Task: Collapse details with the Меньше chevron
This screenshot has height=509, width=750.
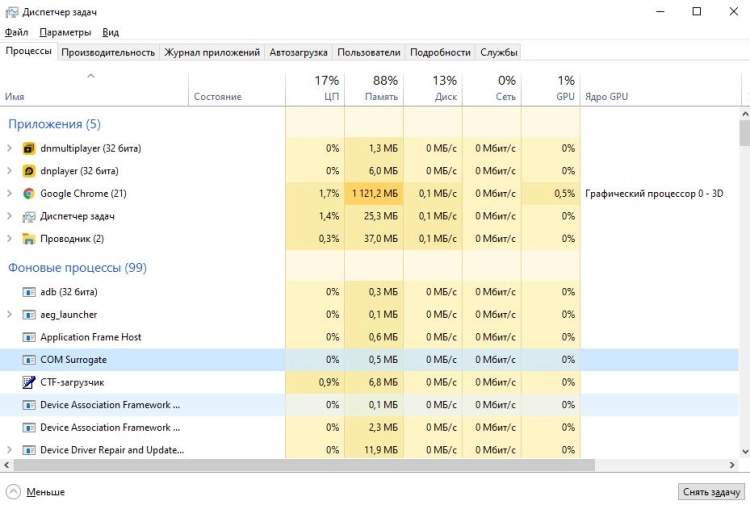Action: click(13, 492)
